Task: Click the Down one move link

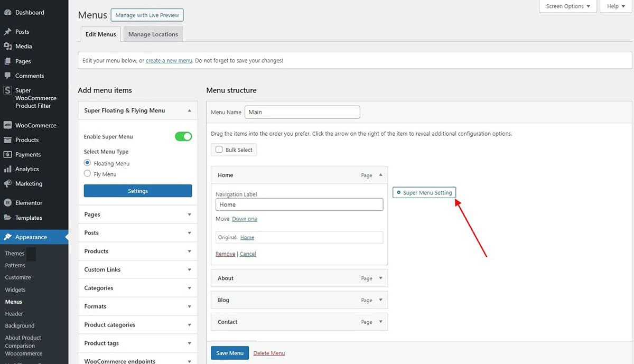Action: pos(245,219)
